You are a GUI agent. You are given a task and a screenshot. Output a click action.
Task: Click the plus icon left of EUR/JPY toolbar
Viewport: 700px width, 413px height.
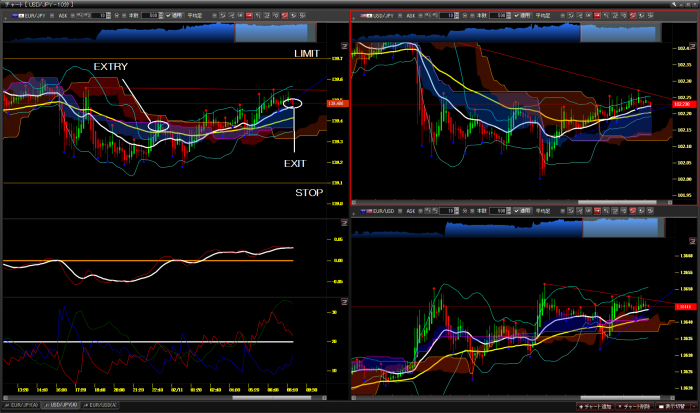(x=5, y=18)
